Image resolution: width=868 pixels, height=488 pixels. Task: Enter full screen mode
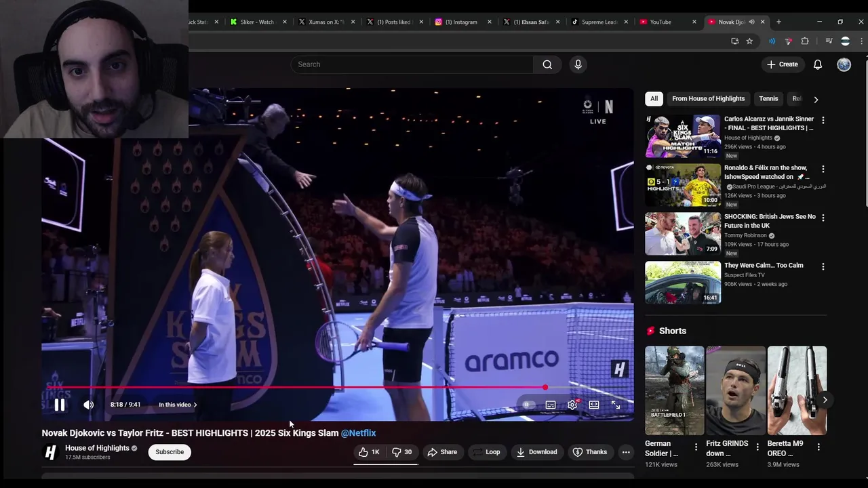pyautogui.click(x=616, y=405)
